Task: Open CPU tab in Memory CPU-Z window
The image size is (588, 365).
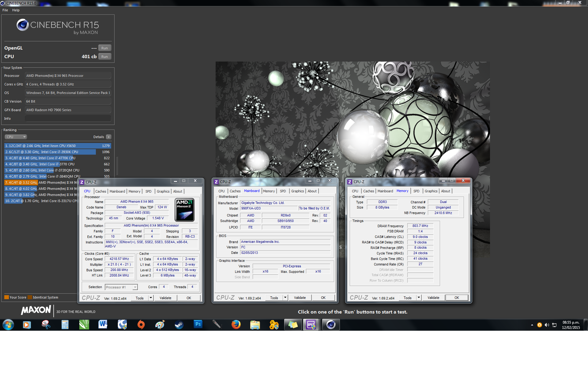Action: pyautogui.click(x=355, y=191)
